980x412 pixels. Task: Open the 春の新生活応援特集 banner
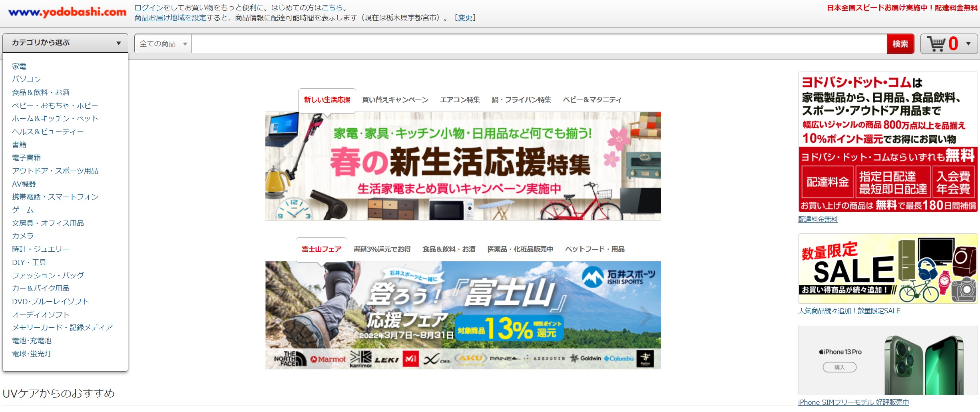(x=463, y=166)
